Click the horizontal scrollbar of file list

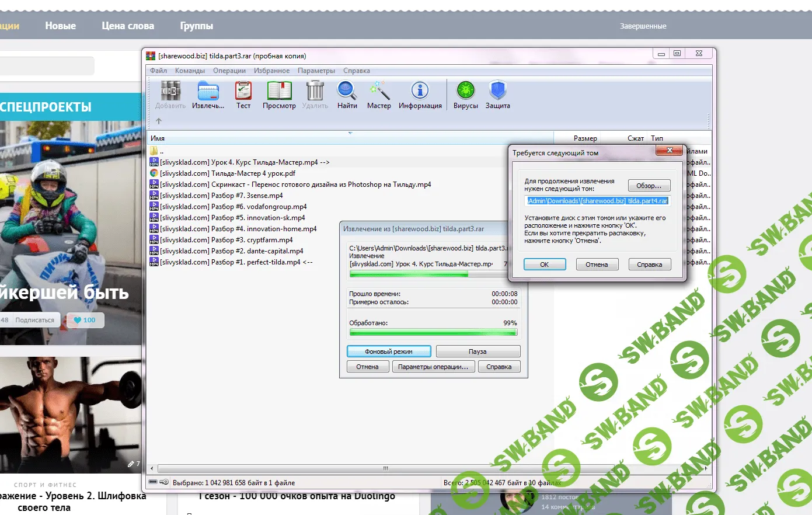(x=385, y=468)
